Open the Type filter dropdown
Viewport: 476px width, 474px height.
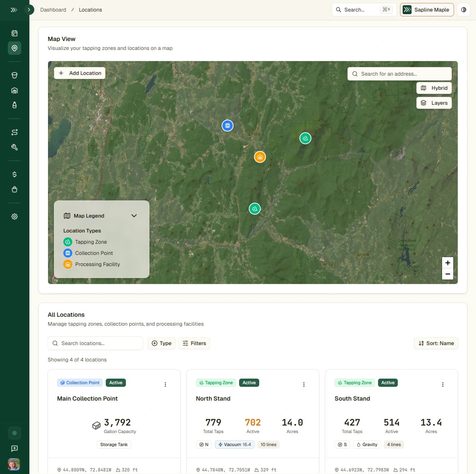pos(162,343)
